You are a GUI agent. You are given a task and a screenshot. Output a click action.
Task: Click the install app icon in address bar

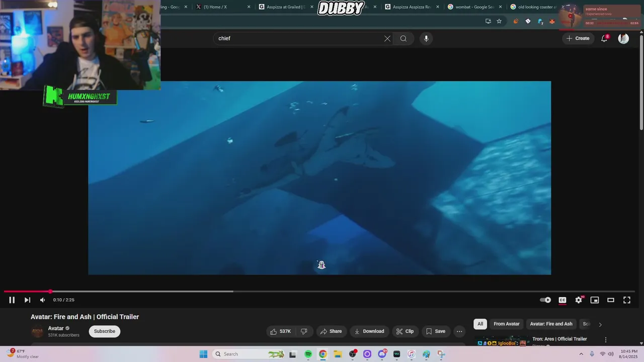tap(488, 21)
